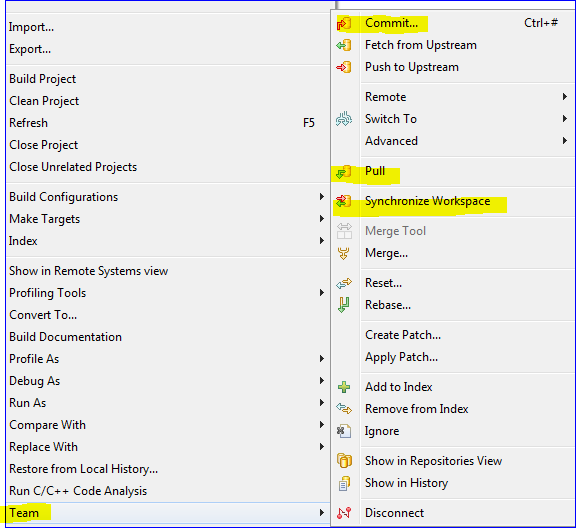Expand the Remote submenu arrow
This screenshot has height=528, width=576.
pos(565,97)
